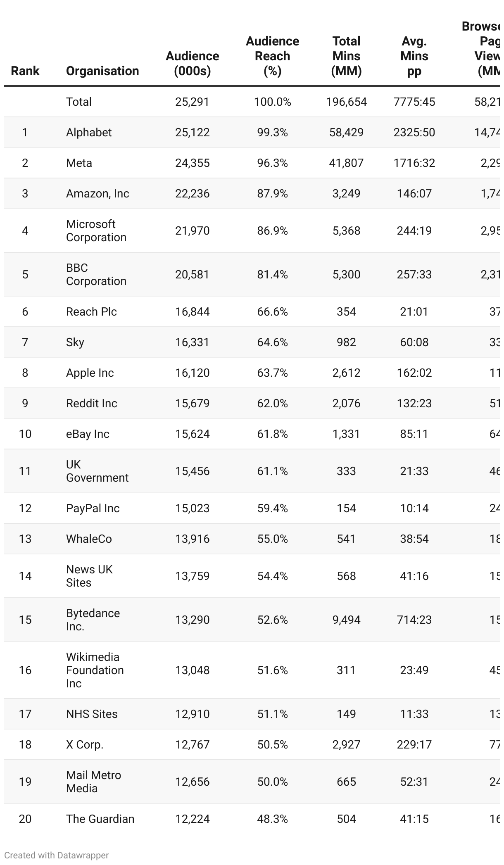This screenshot has width=504, height=865.
Task: Click the Alphabet organisation cell
Action: 89,132
